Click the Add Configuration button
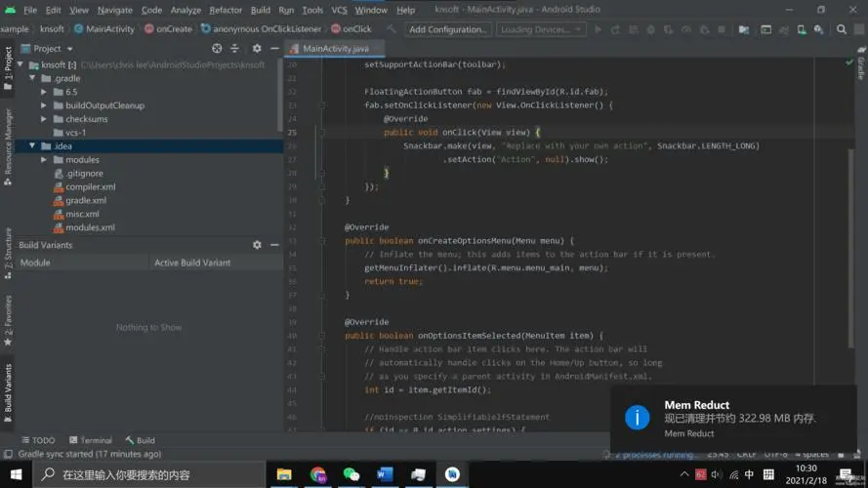868x488 pixels. (447, 29)
